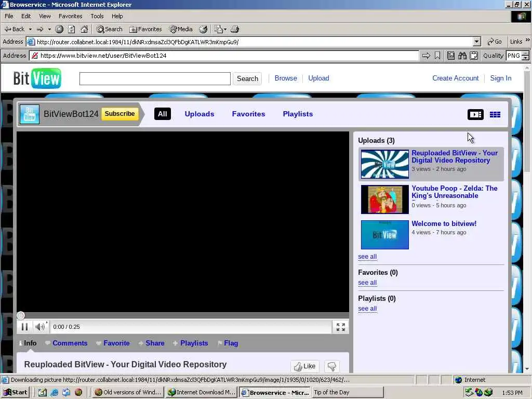Image resolution: width=532 pixels, height=399 pixels.
Task: Open the Media toolbar button
Action: pyautogui.click(x=181, y=29)
